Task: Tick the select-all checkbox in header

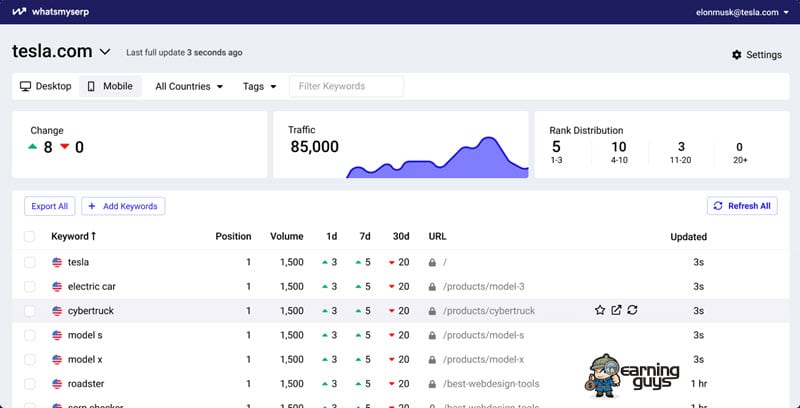Action: click(30, 236)
